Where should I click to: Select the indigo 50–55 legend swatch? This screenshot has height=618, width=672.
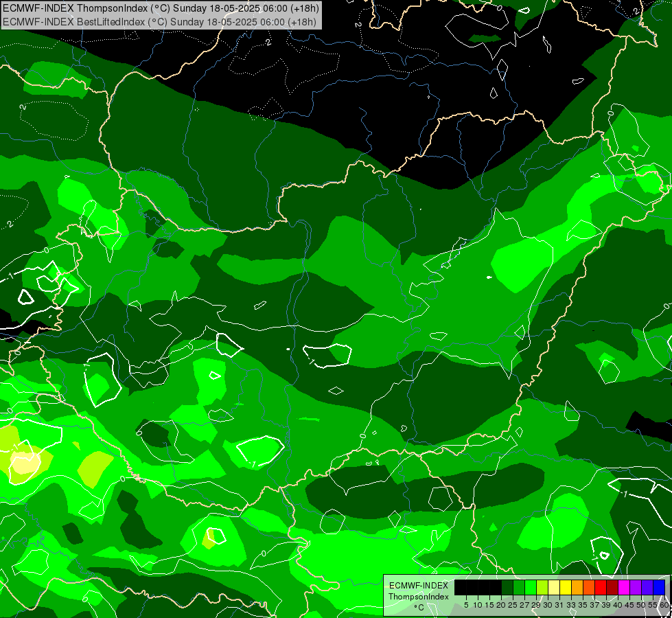point(647,587)
